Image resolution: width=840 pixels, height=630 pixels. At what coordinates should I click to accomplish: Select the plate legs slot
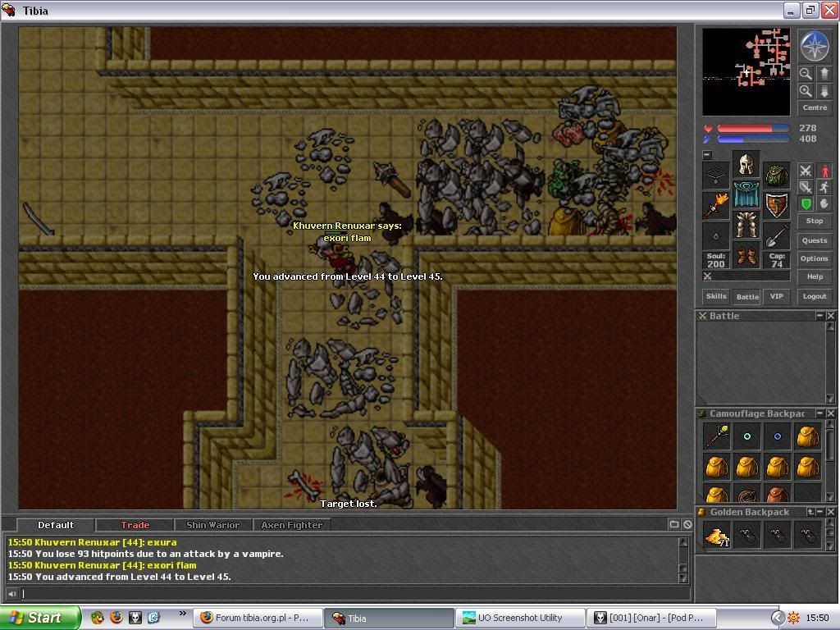746,225
